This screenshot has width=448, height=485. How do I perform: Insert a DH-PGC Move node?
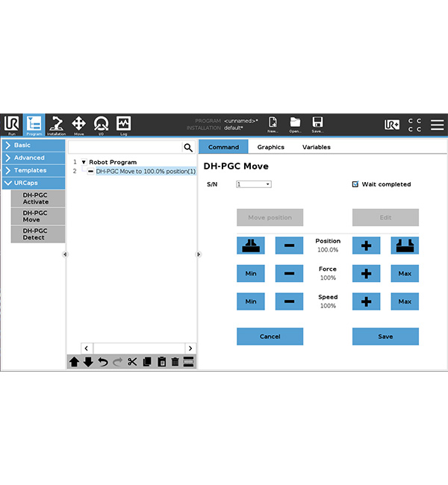tap(38, 216)
